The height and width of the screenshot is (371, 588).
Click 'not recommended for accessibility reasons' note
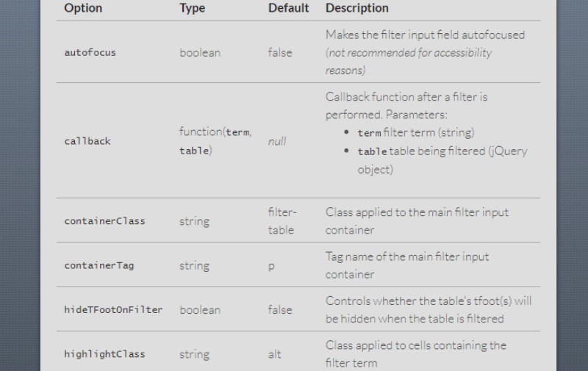click(409, 62)
